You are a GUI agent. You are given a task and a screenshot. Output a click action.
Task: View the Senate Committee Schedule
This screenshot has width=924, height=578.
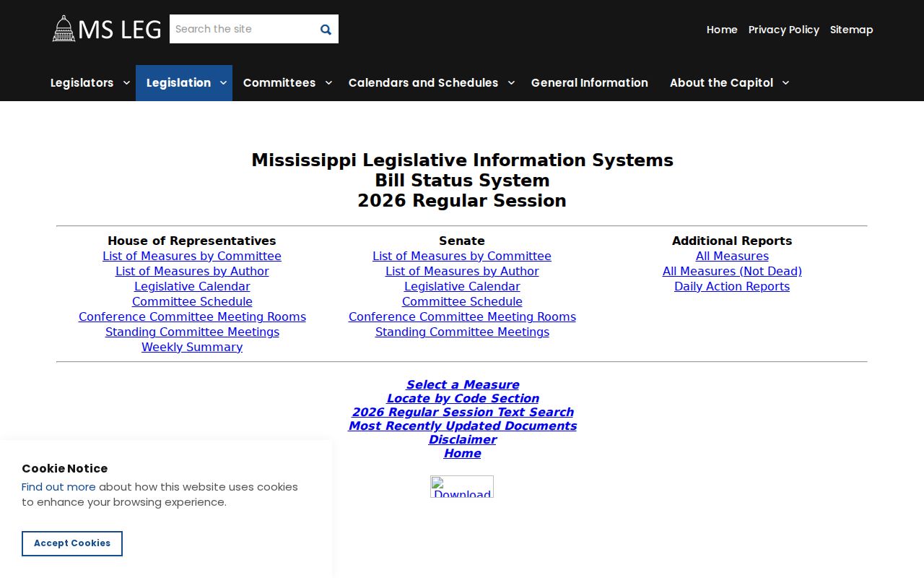462,301
